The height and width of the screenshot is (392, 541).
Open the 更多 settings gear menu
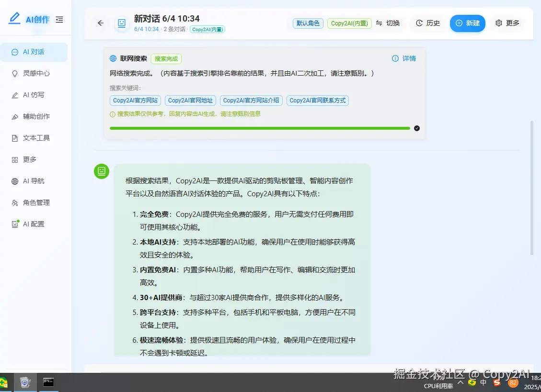(507, 23)
